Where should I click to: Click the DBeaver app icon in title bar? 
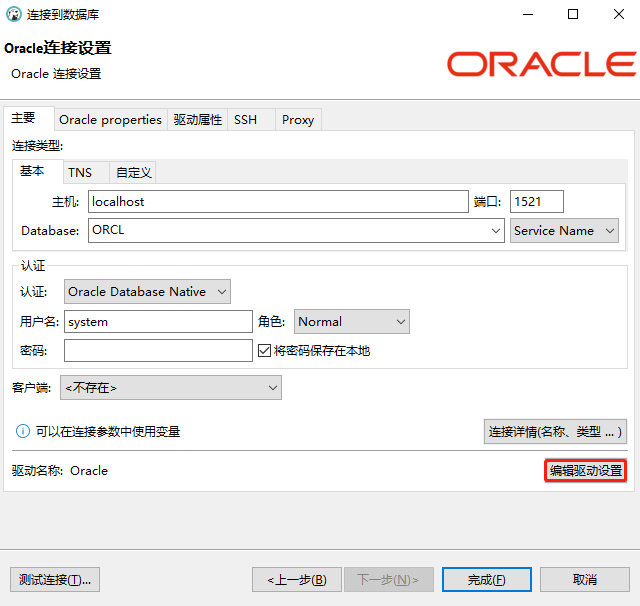click(14, 14)
